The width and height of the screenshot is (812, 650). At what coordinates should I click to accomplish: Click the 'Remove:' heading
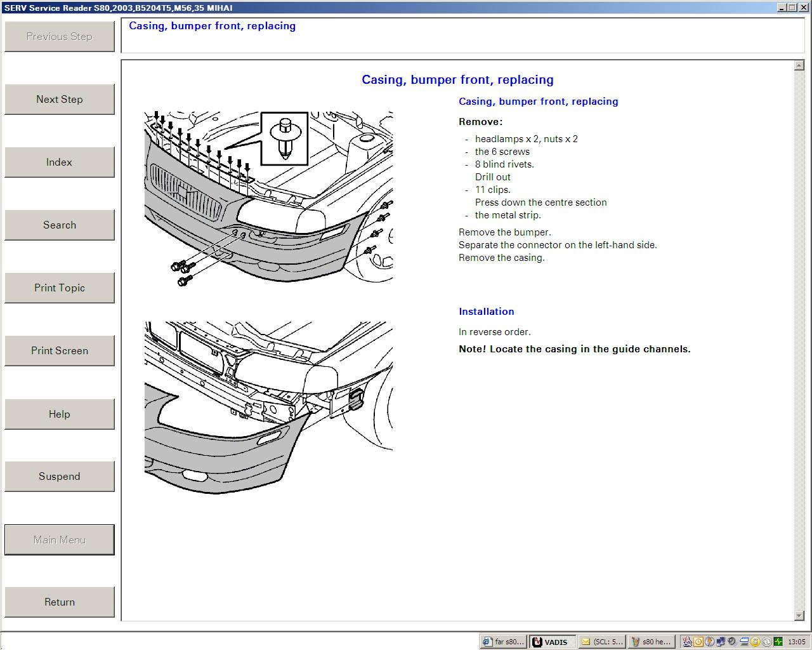click(x=480, y=122)
